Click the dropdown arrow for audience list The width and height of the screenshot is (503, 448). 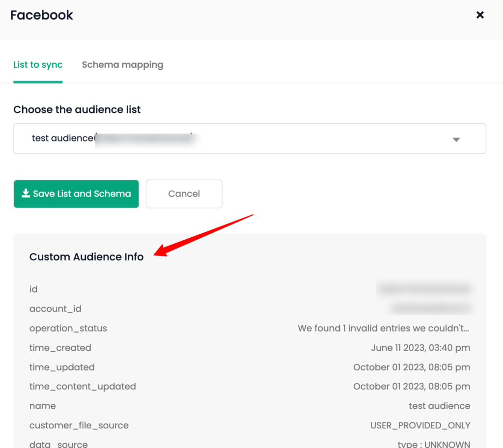(456, 140)
